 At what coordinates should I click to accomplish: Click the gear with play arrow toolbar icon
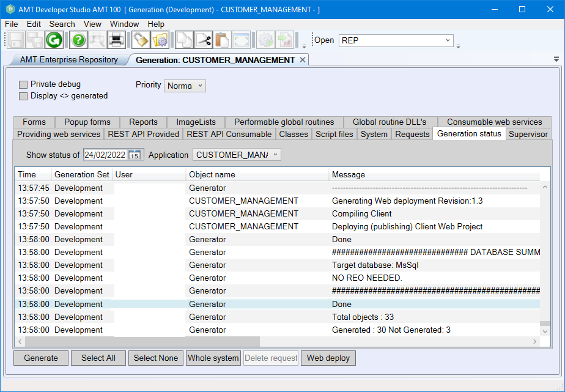coord(266,40)
